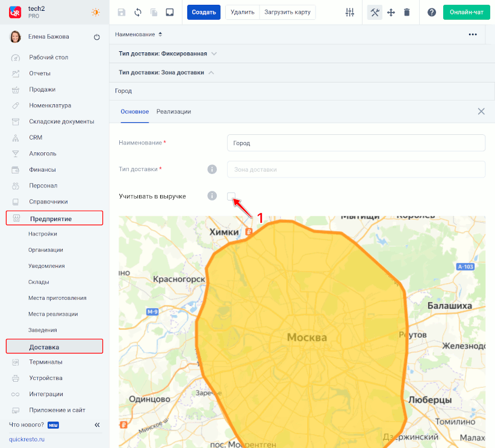Click the Удалить button

pyautogui.click(x=243, y=12)
